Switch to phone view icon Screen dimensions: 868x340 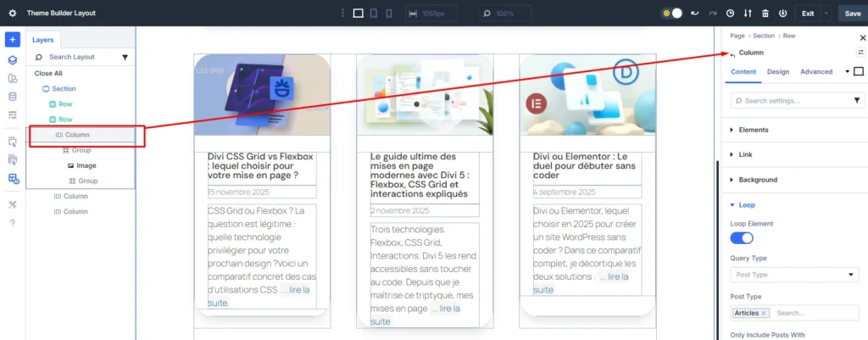388,14
